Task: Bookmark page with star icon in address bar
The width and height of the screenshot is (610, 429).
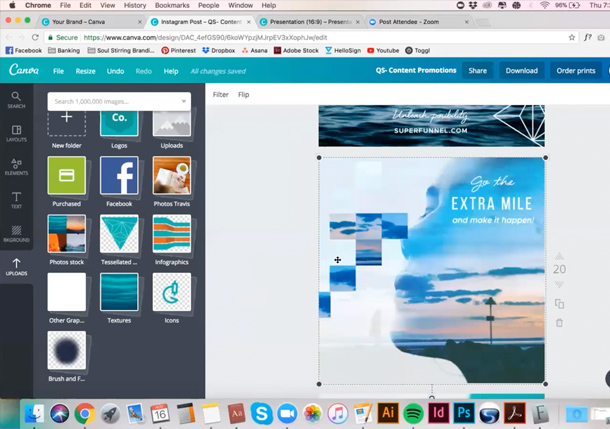Action: click(x=571, y=37)
